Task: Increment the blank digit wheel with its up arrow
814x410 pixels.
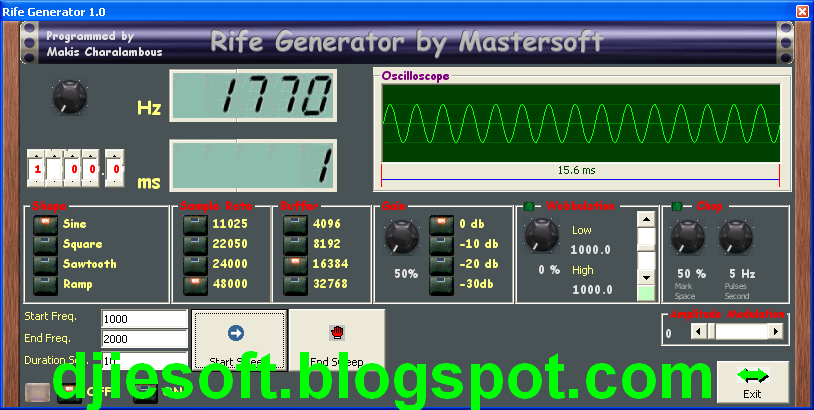Action: [55, 155]
